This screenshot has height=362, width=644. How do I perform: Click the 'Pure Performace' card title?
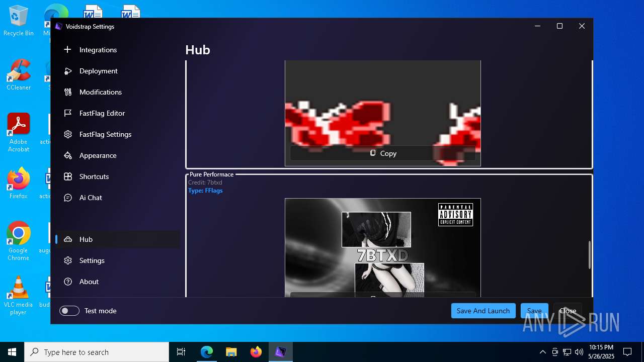point(211,174)
